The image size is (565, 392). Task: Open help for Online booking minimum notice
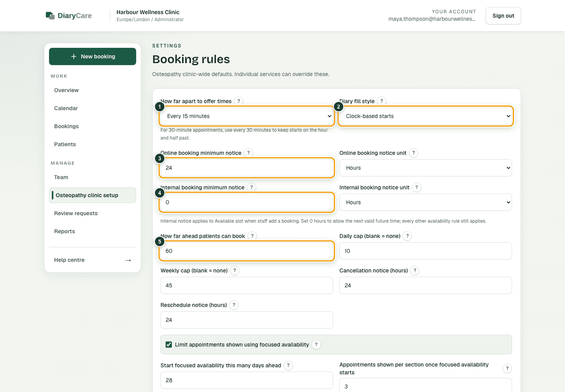[248, 153]
